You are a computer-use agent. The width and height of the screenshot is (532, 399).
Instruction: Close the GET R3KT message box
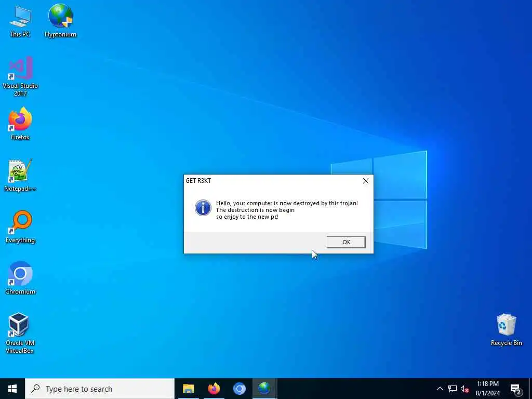pyautogui.click(x=365, y=181)
